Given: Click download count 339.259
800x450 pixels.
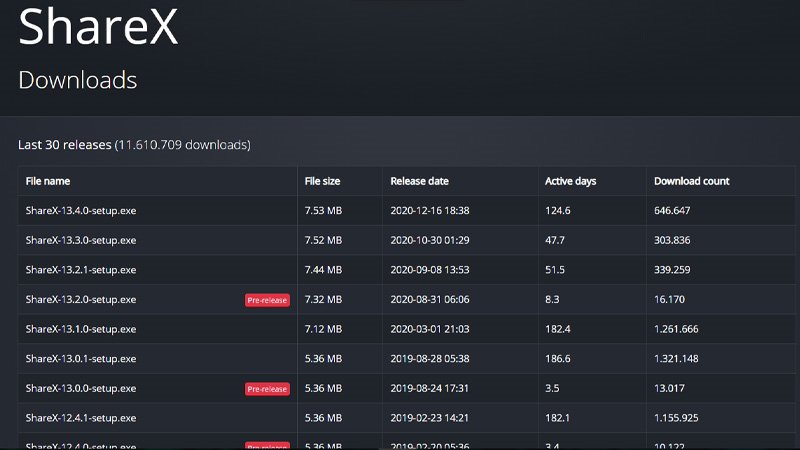Looking at the screenshot, I should (672, 270).
